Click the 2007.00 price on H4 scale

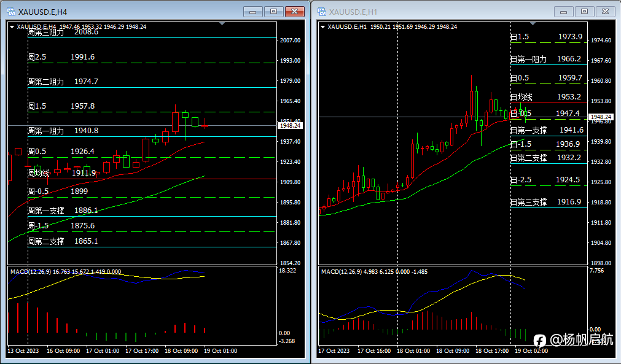point(291,41)
